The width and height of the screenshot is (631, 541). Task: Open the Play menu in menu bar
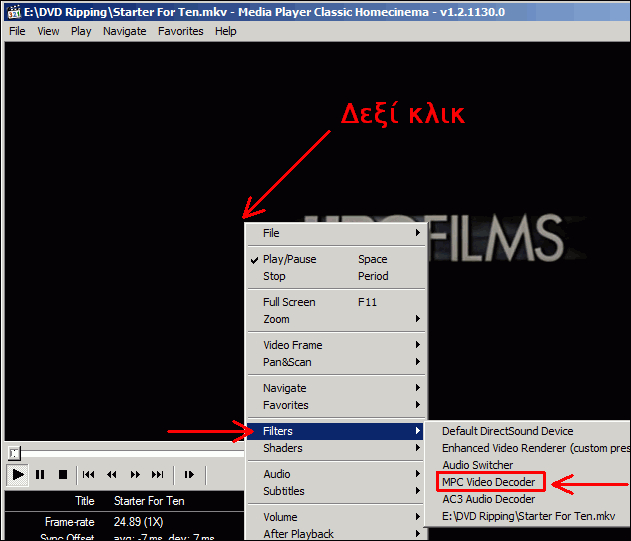[x=81, y=31]
